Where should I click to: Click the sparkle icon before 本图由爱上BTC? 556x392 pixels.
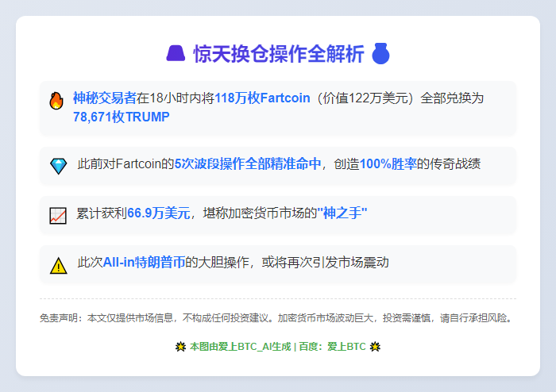pos(180,346)
